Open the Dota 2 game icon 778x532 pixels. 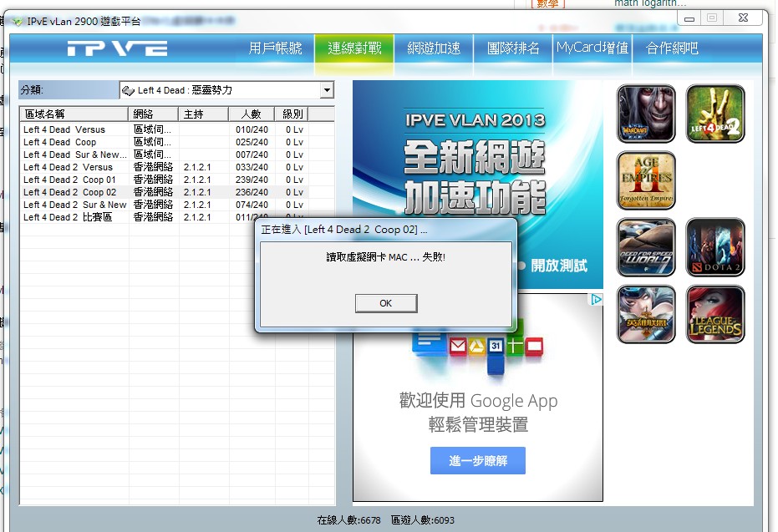coord(715,247)
